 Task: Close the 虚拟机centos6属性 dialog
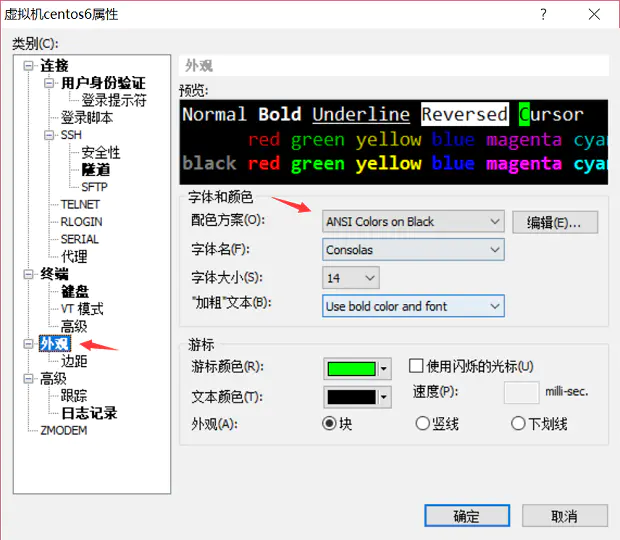coord(594,15)
